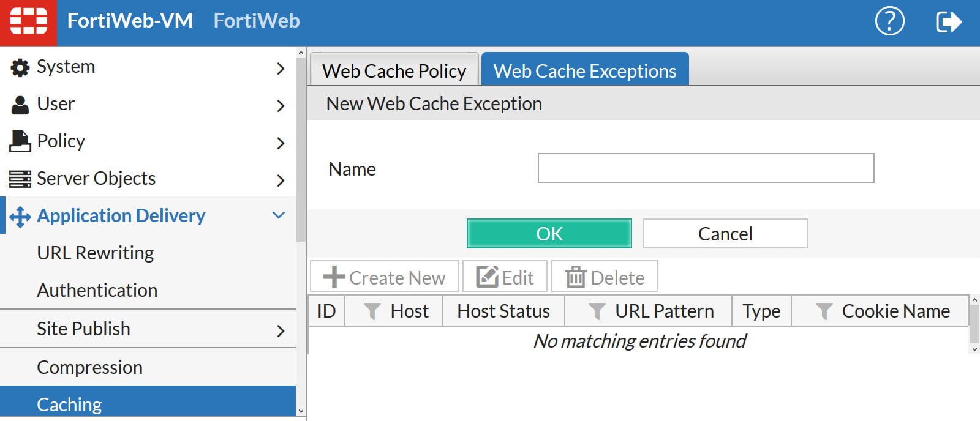This screenshot has width=980, height=421.
Task: Click the Cancel button
Action: 725,234
